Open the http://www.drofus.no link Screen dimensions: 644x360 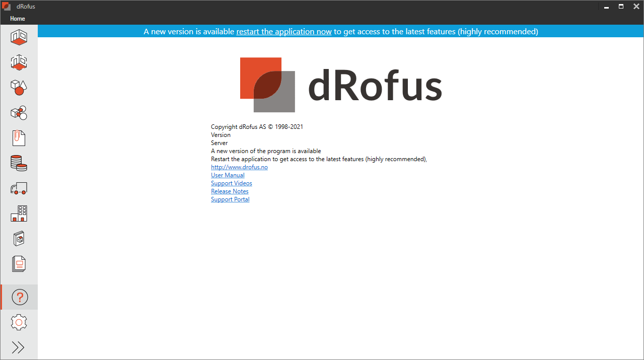[x=239, y=167]
